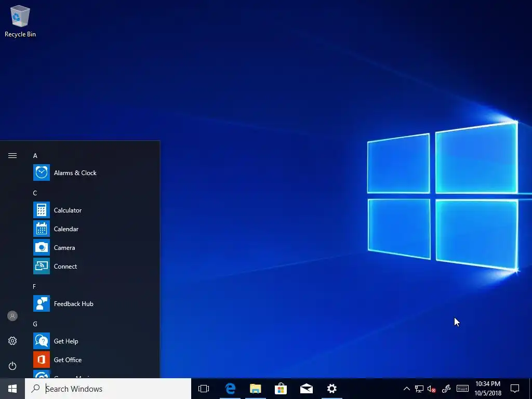The height and width of the screenshot is (399, 532).
Task: Select the 'Get Help' list label
Action: (x=66, y=341)
